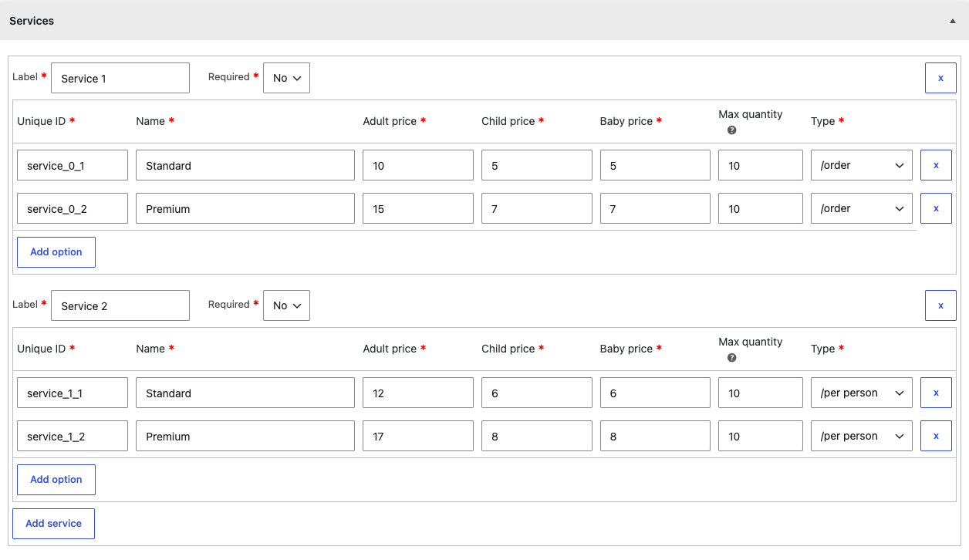Screen dimensions: 969x560
Task: Select the Adult price field showing 10
Action: click(418, 165)
